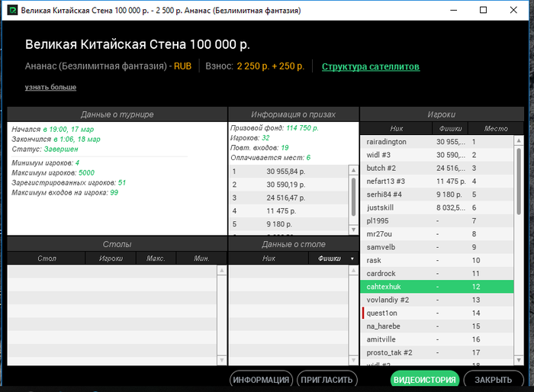Select player rask row
Viewport: 534px width, 392px height.
(x=436, y=260)
